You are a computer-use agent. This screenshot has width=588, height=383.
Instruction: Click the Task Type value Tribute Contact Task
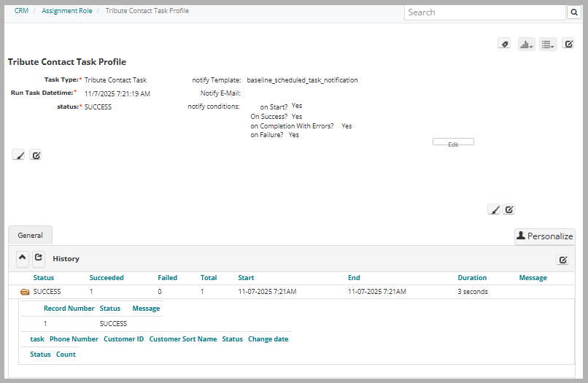click(115, 80)
